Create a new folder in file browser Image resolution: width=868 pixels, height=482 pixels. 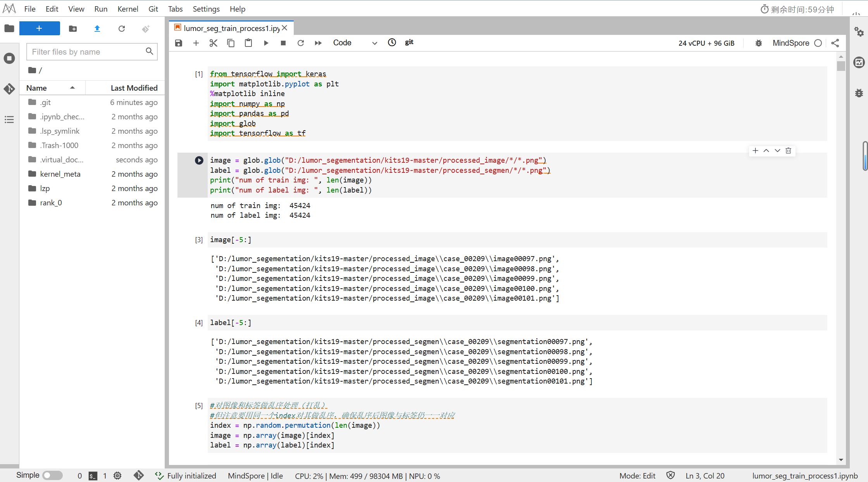click(x=73, y=29)
